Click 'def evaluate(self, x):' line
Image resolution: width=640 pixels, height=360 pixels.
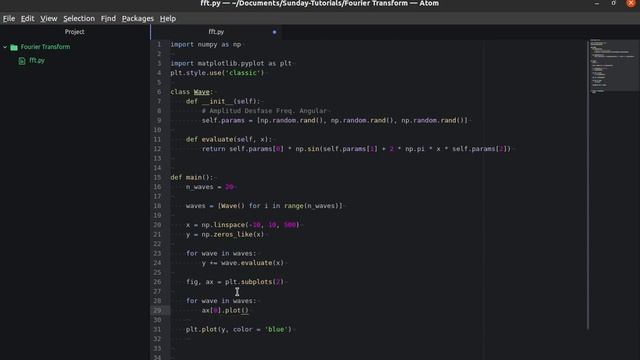(x=229, y=139)
